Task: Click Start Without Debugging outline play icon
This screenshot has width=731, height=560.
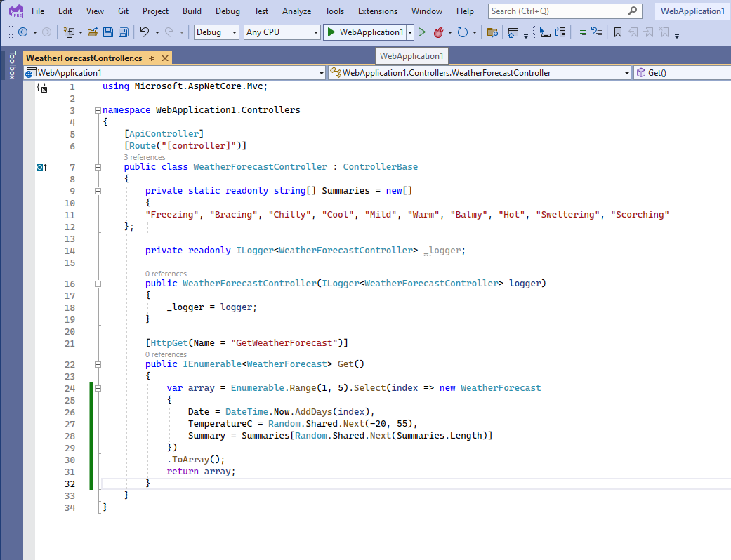Action: [x=421, y=32]
